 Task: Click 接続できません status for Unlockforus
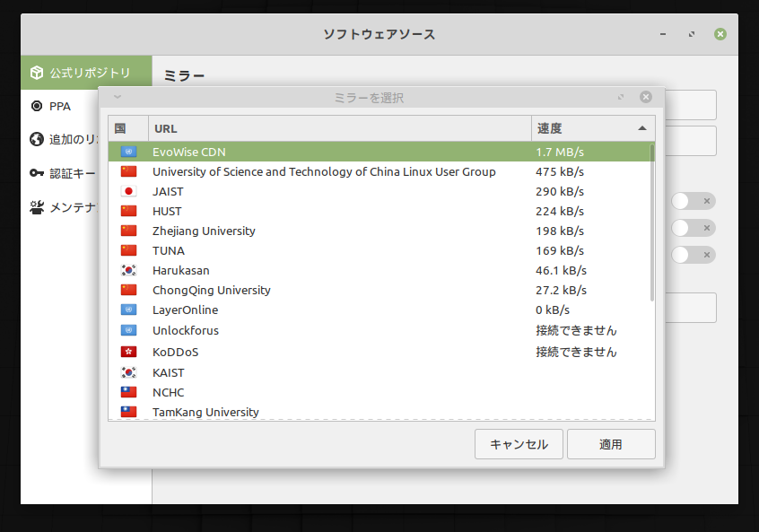[576, 331]
